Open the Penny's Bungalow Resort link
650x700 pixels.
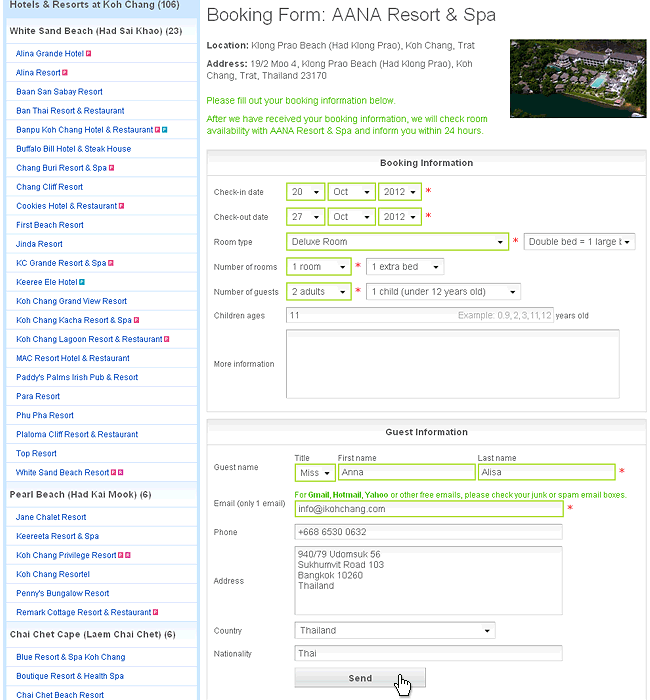tap(62, 593)
